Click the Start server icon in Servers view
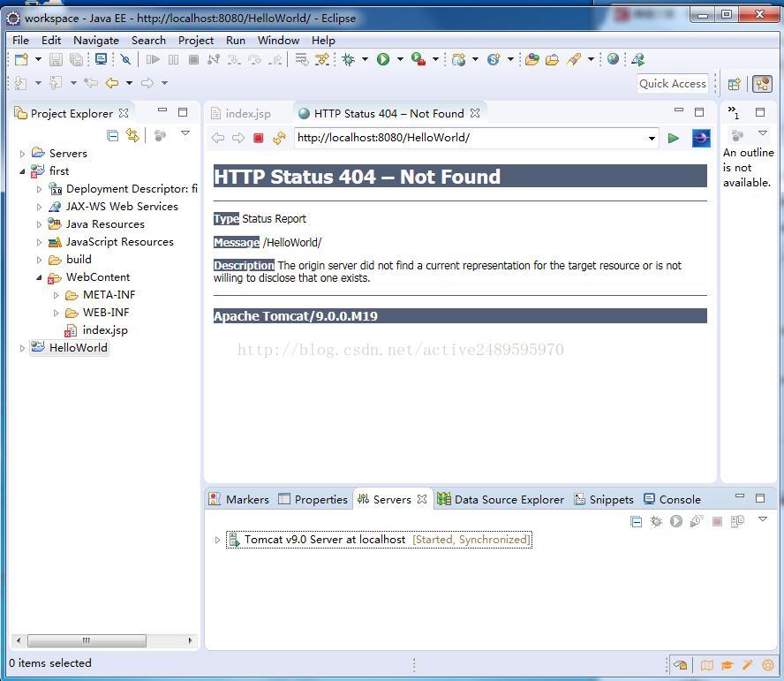This screenshot has height=681, width=784. (676, 521)
